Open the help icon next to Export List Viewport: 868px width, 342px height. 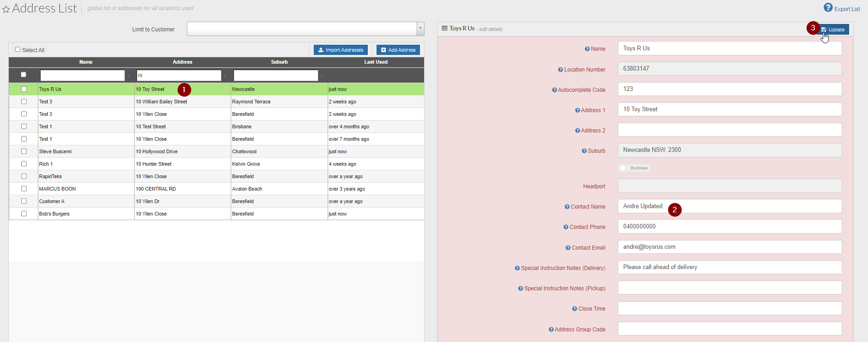828,8
